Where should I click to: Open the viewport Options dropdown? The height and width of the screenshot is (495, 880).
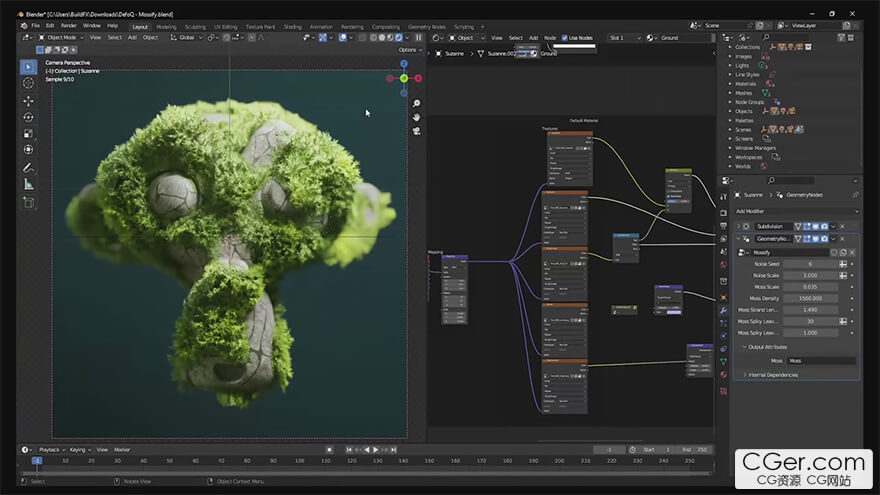pyautogui.click(x=410, y=50)
